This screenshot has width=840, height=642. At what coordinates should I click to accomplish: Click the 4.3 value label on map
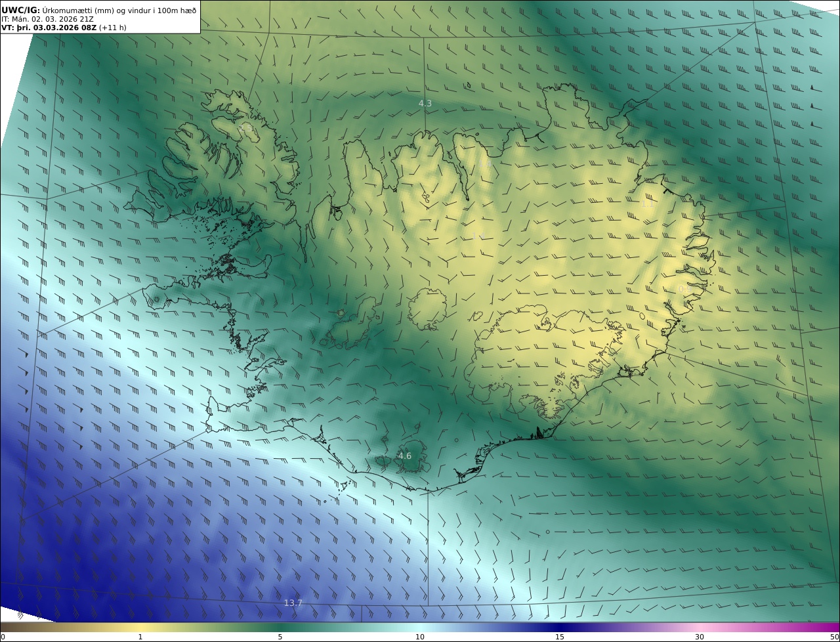pyautogui.click(x=425, y=103)
